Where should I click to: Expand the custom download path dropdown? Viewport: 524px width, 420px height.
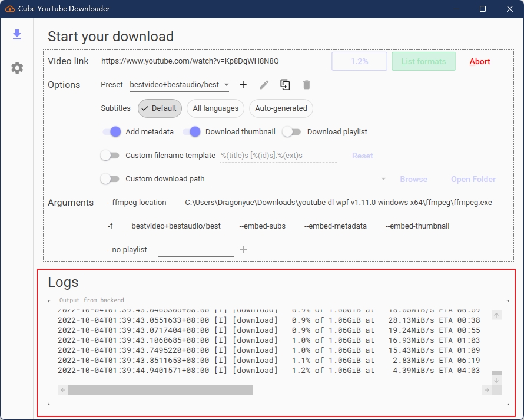383,179
